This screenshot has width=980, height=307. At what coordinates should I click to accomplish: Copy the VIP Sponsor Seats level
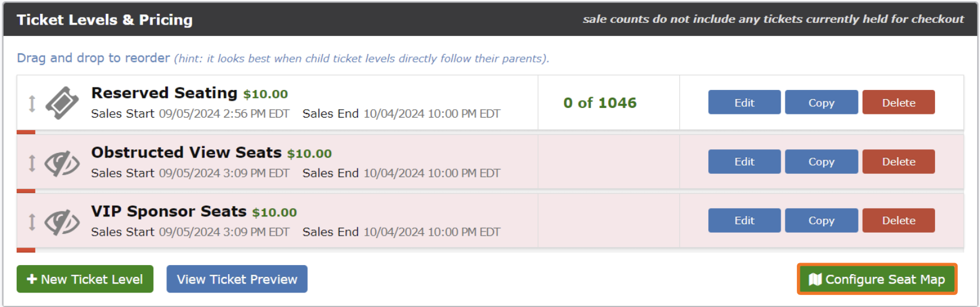821,220
